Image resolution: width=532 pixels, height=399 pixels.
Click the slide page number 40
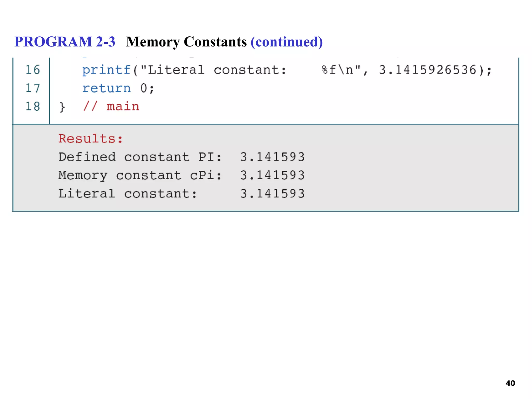(x=510, y=383)
